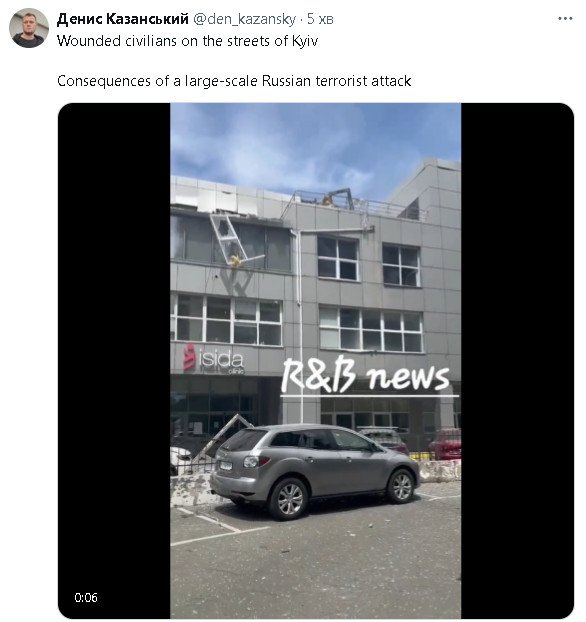Open the Денис Казанський display name link
The height and width of the screenshot is (622, 586).
123,19
